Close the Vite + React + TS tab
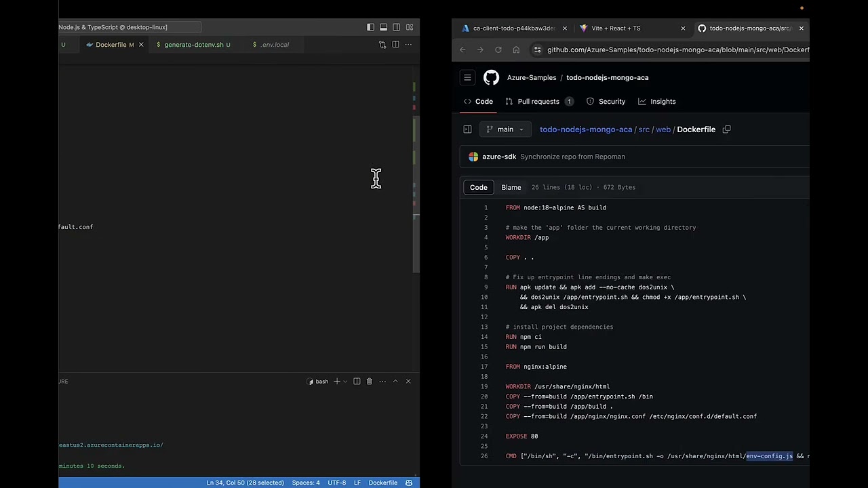This screenshot has width=868, height=488. coord(683,28)
